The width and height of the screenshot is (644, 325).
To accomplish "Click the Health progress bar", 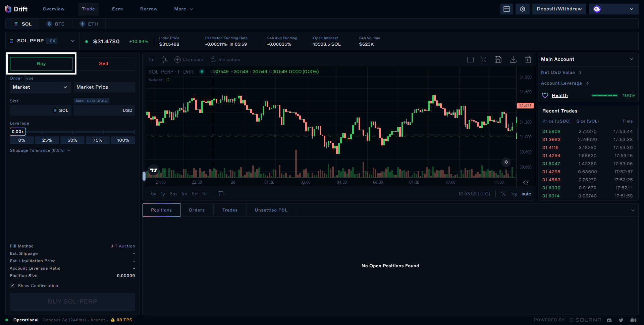I will coord(605,96).
